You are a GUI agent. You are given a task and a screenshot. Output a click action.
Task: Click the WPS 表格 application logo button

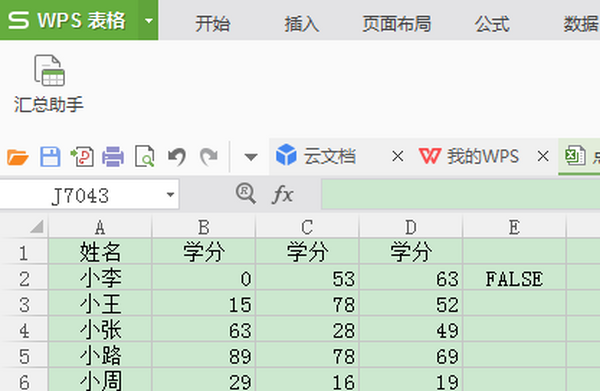69,20
